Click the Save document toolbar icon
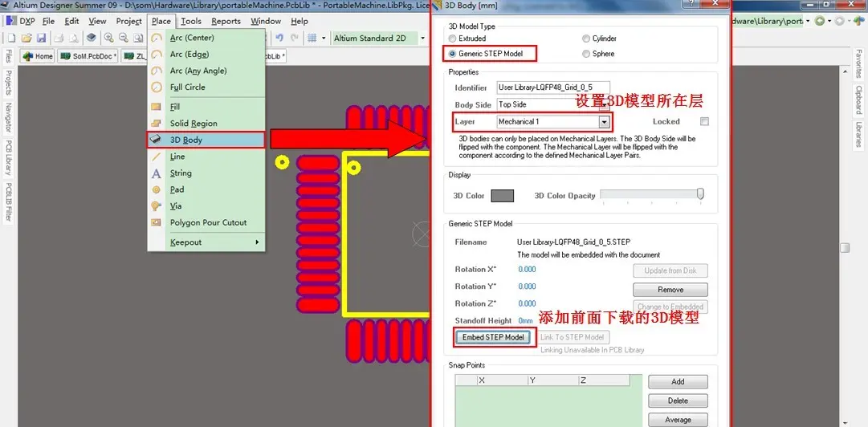Image resolution: width=868 pixels, height=427 pixels. click(41, 39)
